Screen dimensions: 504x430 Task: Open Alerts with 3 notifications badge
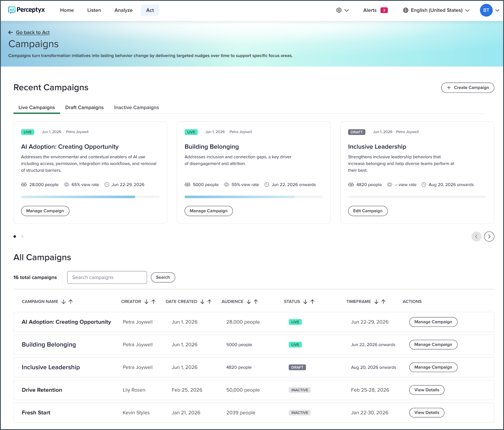click(x=375, y=10)
